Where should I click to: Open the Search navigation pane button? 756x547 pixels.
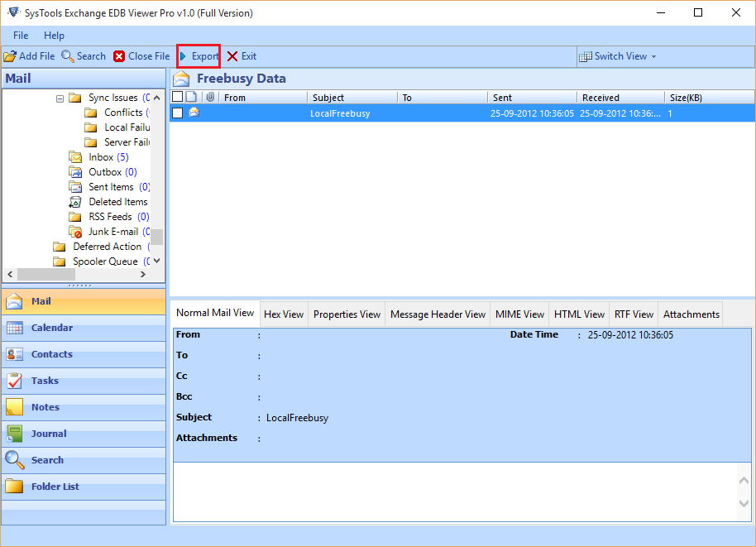click(84, 460)
